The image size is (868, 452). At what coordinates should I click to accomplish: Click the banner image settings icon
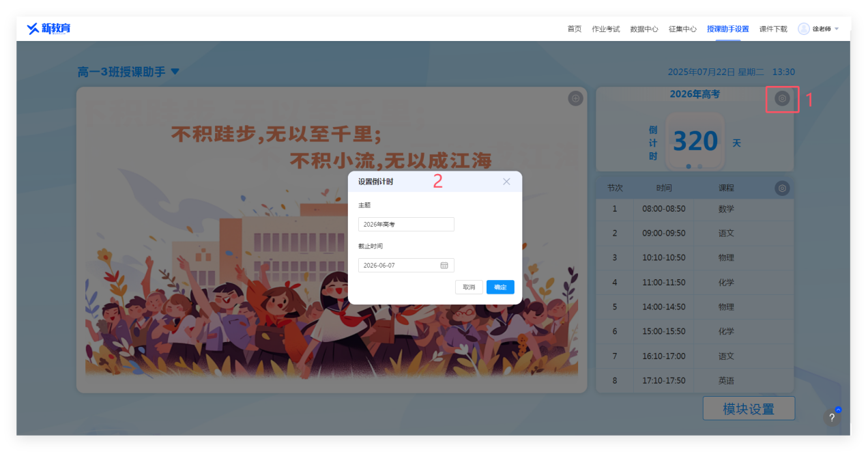pos(576,98)
